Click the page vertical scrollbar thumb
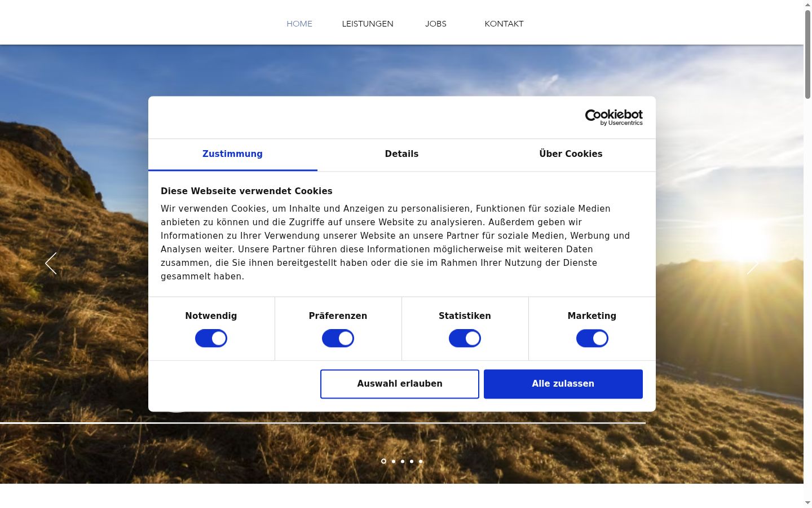This screenshot has height=508, width=812. [x=807, y=54]
